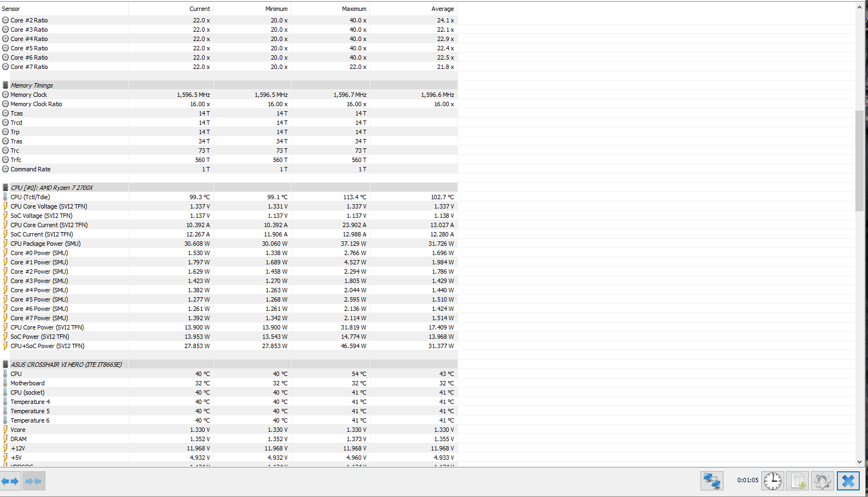Select the Trfc timing row
This screenshot has height=497, width=868.
[229, 160]
